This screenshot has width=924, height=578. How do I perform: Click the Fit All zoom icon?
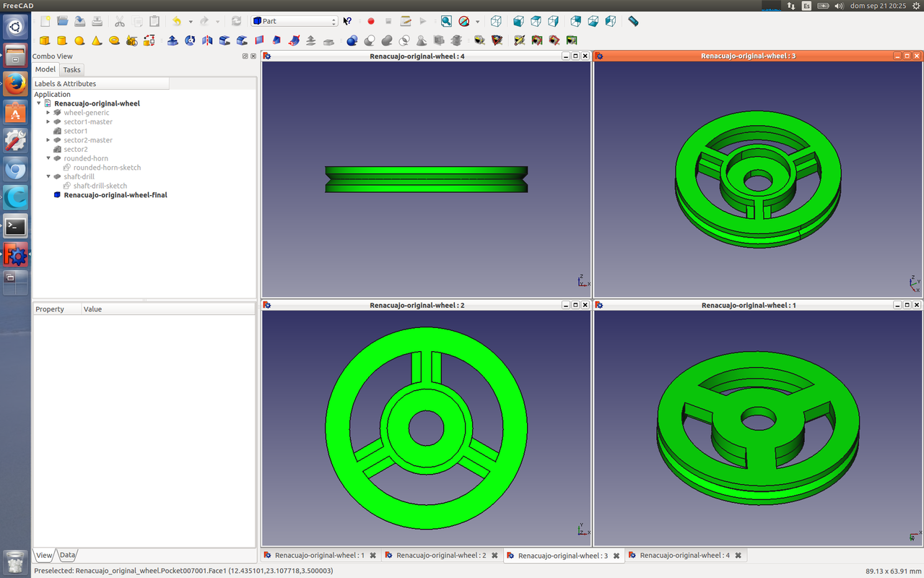click(446, 22)
